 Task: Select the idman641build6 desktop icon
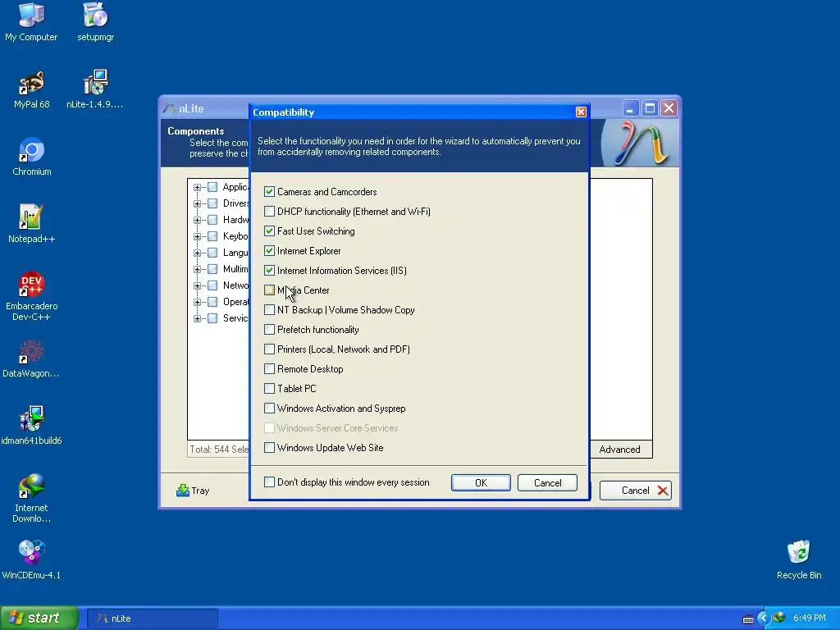tap(32, 426)
